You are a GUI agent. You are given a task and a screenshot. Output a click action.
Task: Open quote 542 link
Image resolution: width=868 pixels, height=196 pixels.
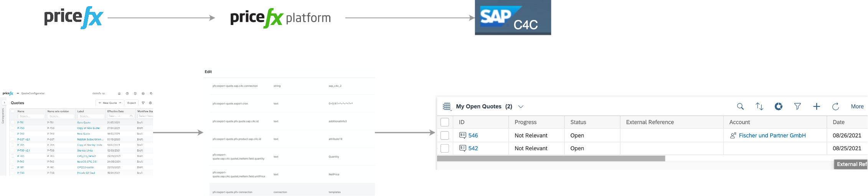coord(473,148)
